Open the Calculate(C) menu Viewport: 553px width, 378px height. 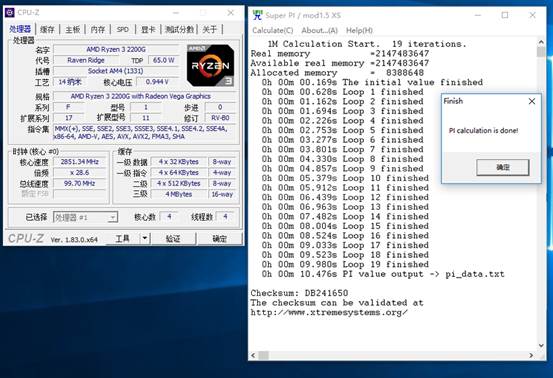(x=273, y=30)
